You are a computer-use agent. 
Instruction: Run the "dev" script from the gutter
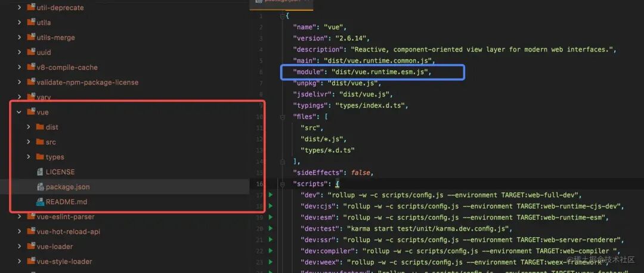coord(270,194)
